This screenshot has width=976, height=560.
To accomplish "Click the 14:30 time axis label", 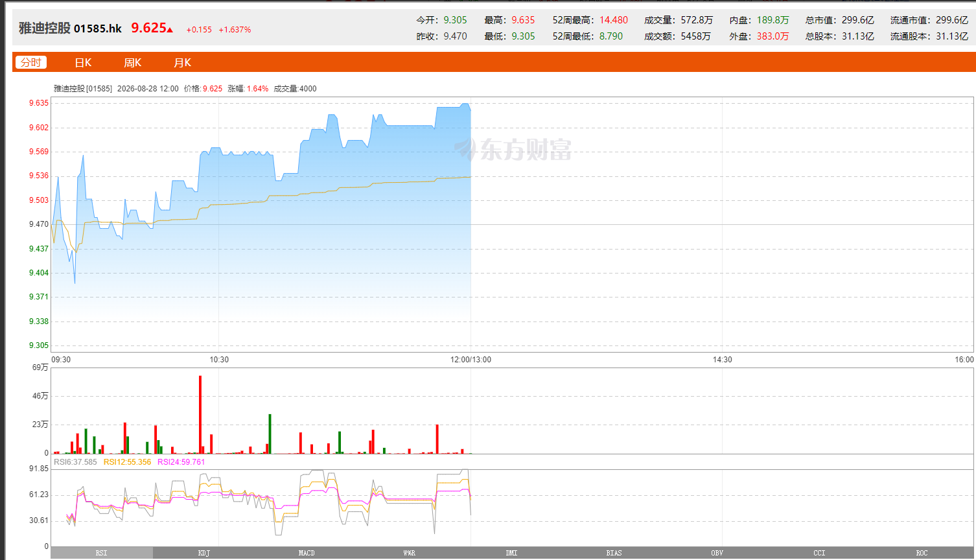I will click(x=723, y=360).
